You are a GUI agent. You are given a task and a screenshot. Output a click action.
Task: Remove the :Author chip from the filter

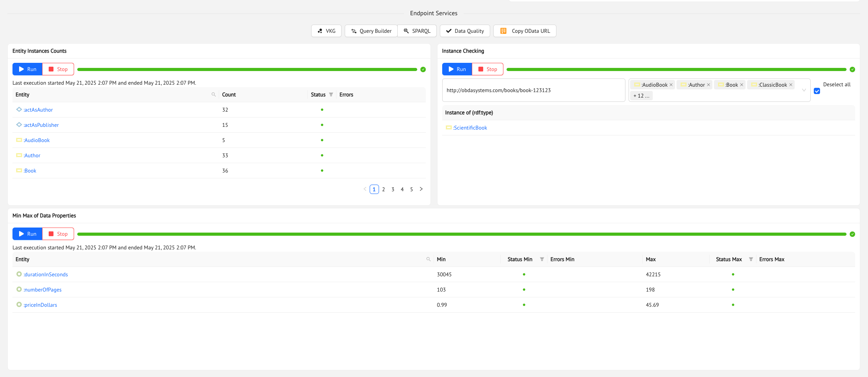(709, 84)
